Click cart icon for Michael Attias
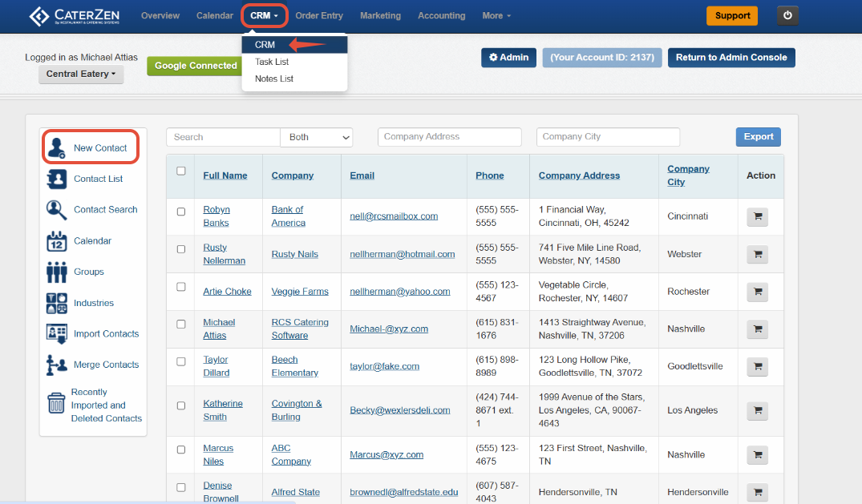 [x=758, y=329]
